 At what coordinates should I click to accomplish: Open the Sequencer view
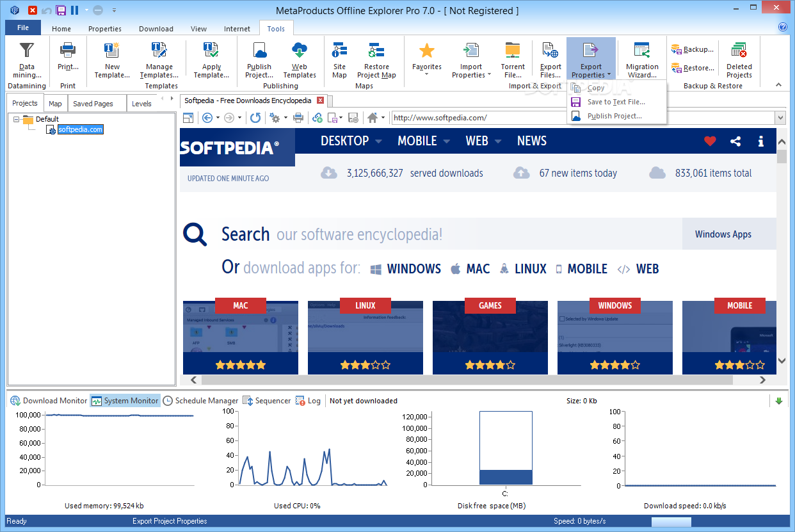tap(267, 401)
